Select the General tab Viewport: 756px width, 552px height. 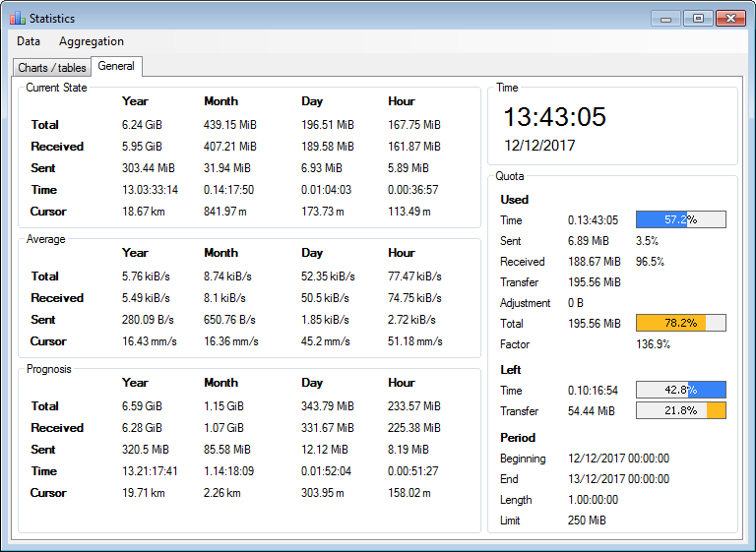pyautogui.click(x=116, y=66)
